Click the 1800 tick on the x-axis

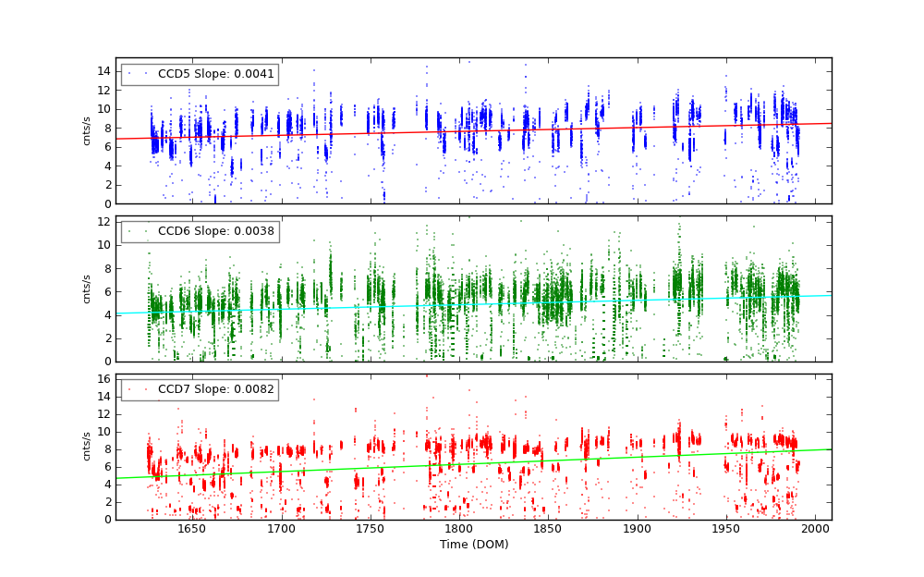coord(459,529)
